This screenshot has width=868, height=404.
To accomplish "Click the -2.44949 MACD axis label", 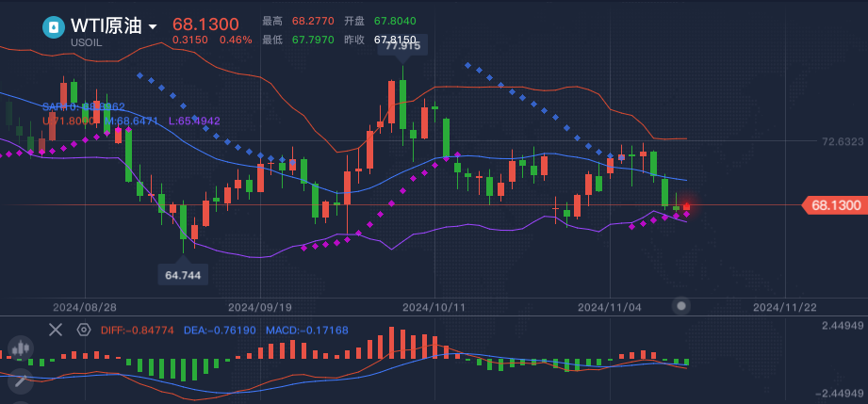I will click(x=840, y=394).
